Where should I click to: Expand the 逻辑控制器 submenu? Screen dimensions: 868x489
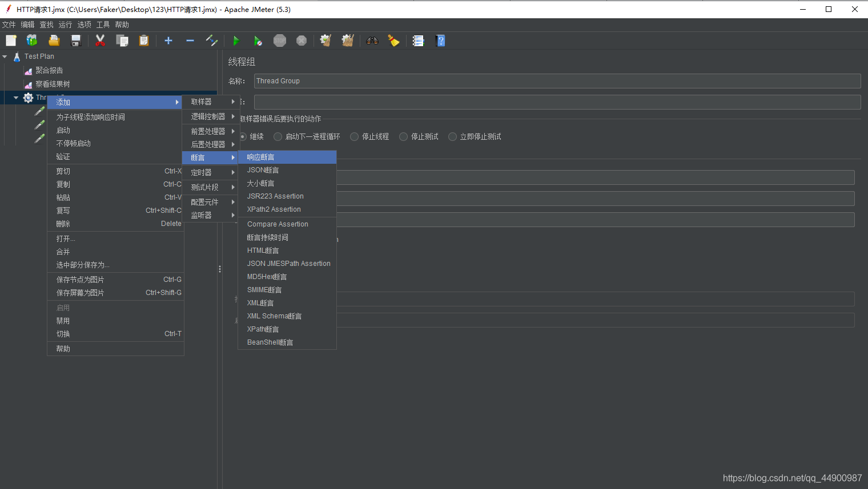click(x=210, y=116)
